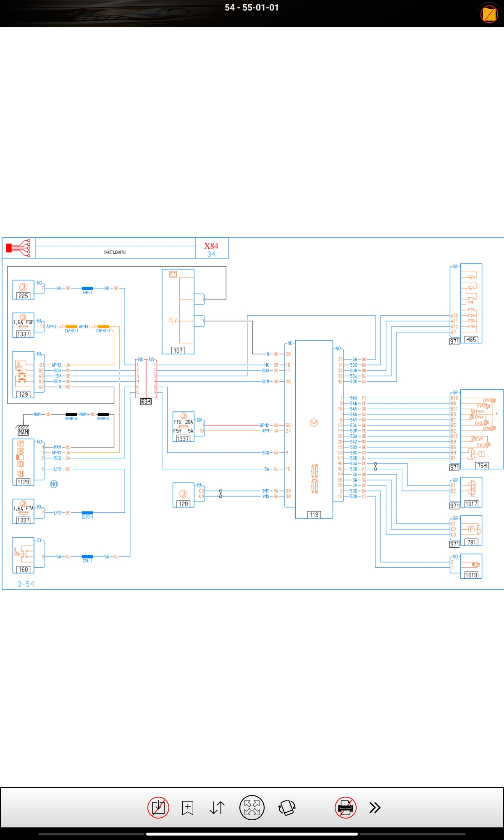Tap the MAM ground label
The height and width of the screenshot is (840, 504).
point(23,432)
